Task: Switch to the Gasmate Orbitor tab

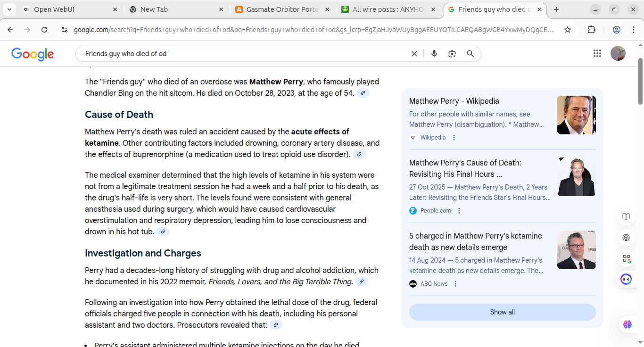Action: click(283, 9)
